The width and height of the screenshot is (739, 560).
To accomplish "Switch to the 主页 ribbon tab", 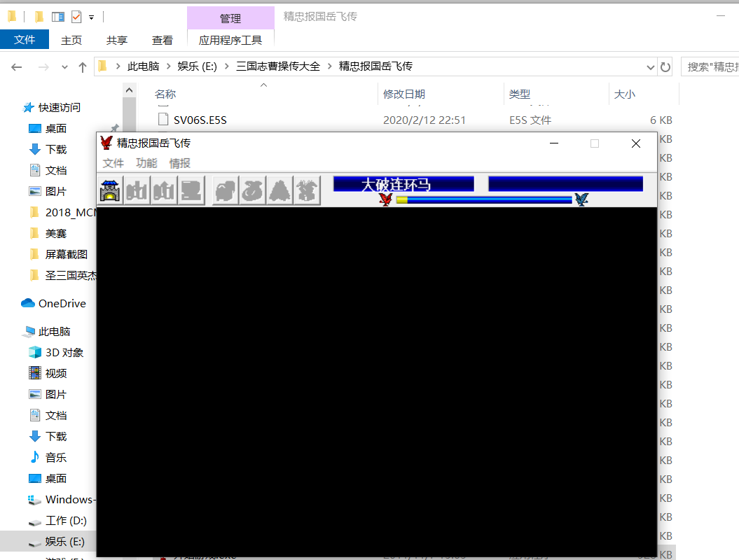I will pyautogui.click(x=71, y=41).
